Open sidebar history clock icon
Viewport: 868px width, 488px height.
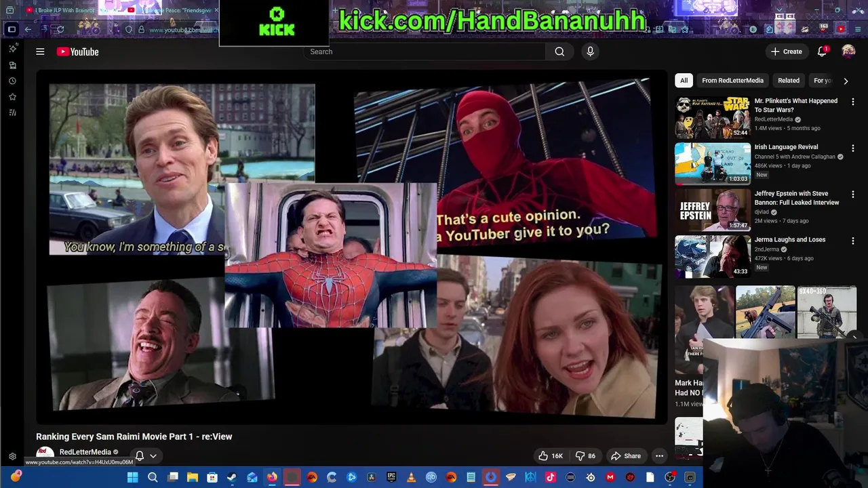tap(12, 81)
